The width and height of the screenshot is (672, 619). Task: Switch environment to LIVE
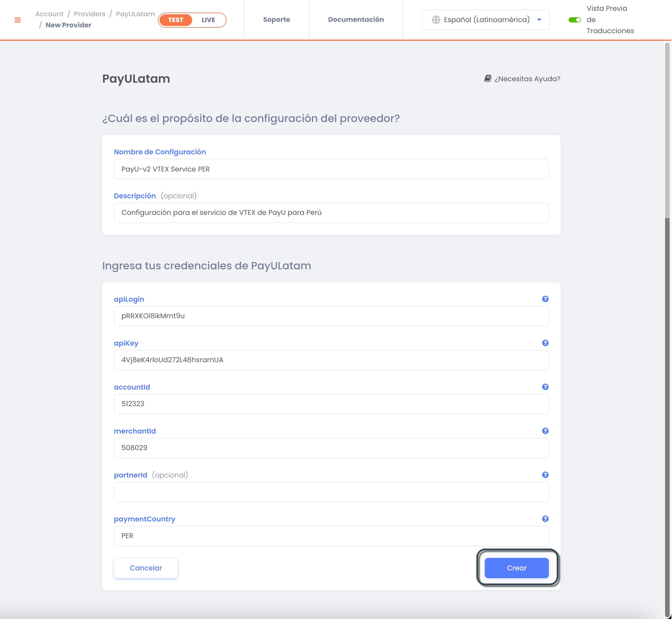pos(208,20)
